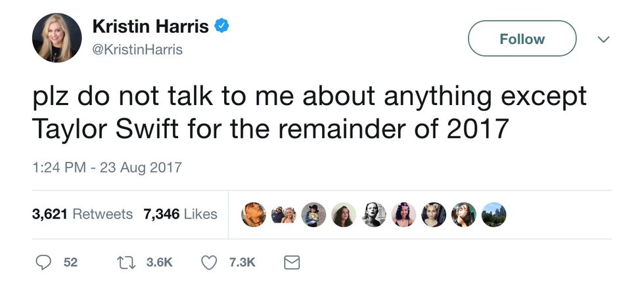Click the envelope direct message icon

tap(290, 262)
